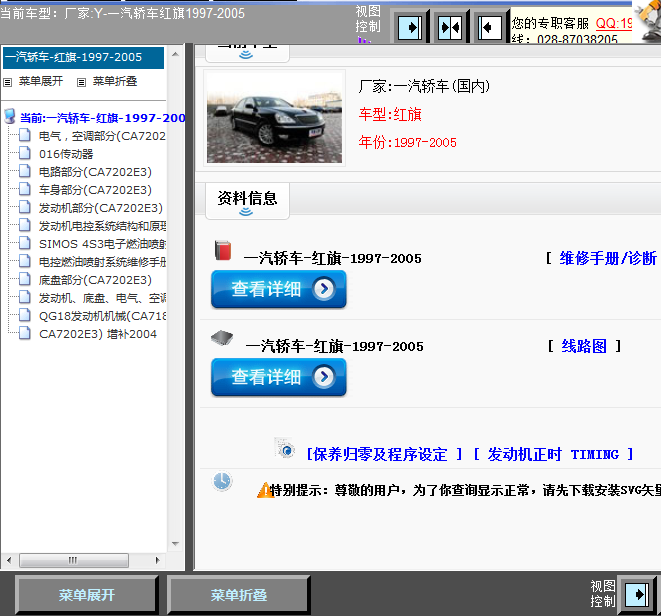Click the black Hongqi car photo thumbnail

click(274, 118)
